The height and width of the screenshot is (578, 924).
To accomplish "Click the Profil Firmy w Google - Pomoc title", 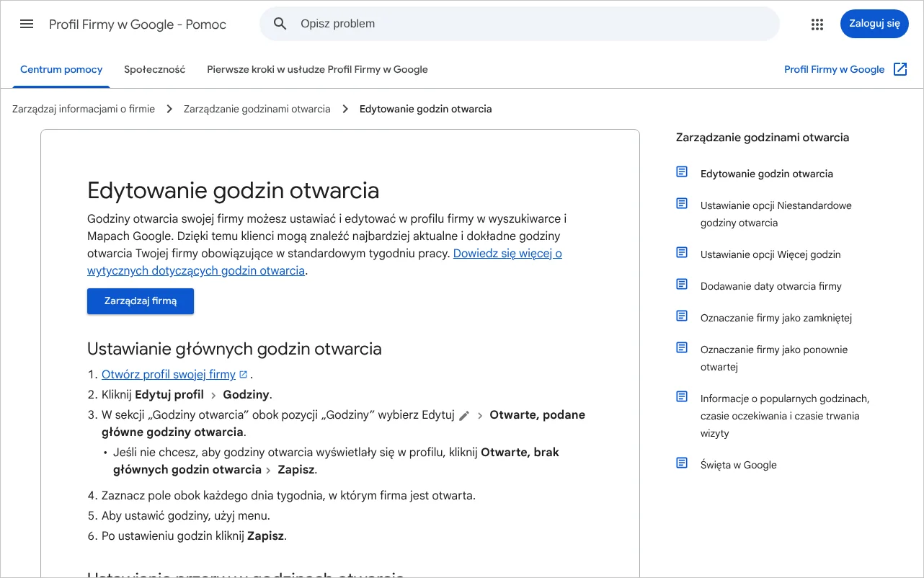I will 138,25.
